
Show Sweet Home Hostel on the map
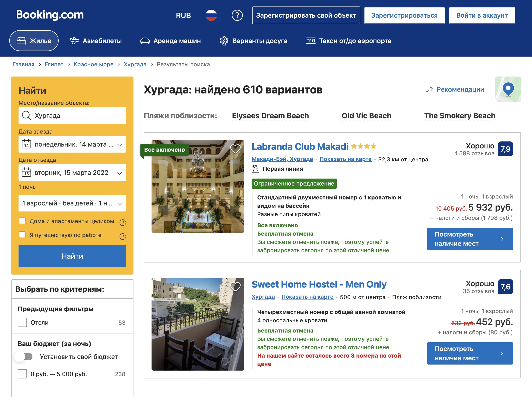tap(307, 297)
